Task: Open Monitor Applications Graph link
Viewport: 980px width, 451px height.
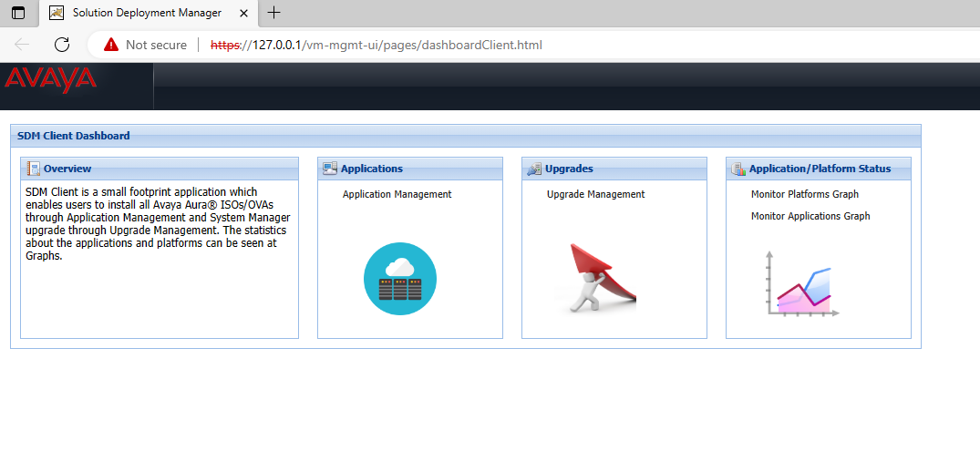Action: click(x=810, y=216)
